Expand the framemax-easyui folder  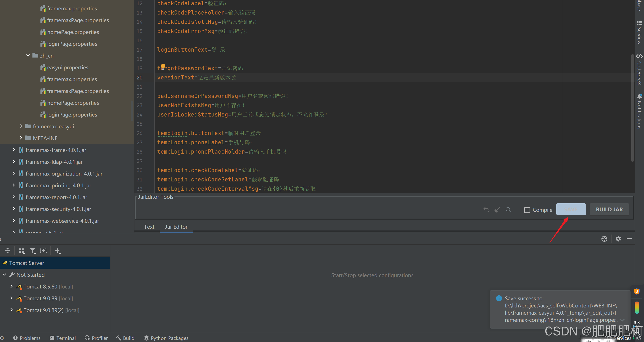(21, 126)
